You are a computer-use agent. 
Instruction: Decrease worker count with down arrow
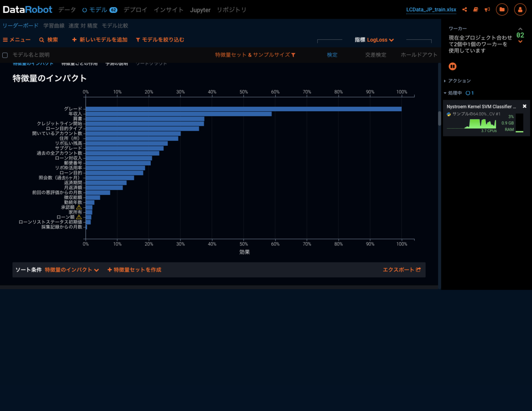[520, 42]
